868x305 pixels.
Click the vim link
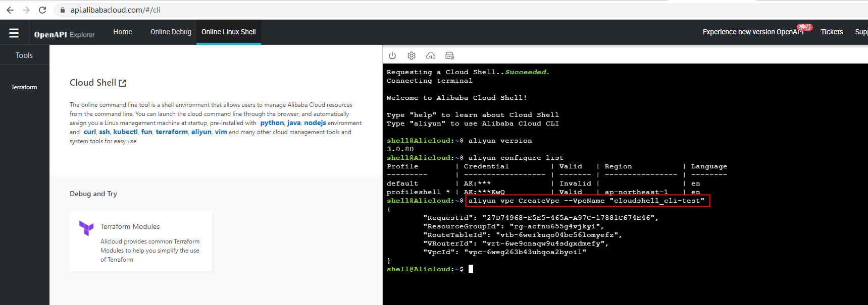pos(221,132)
